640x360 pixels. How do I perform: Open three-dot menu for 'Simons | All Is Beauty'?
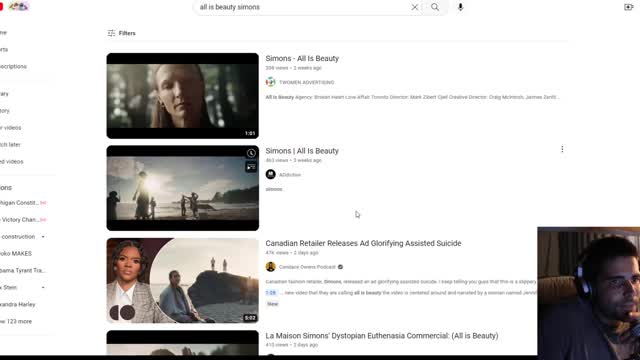(562, 149)
